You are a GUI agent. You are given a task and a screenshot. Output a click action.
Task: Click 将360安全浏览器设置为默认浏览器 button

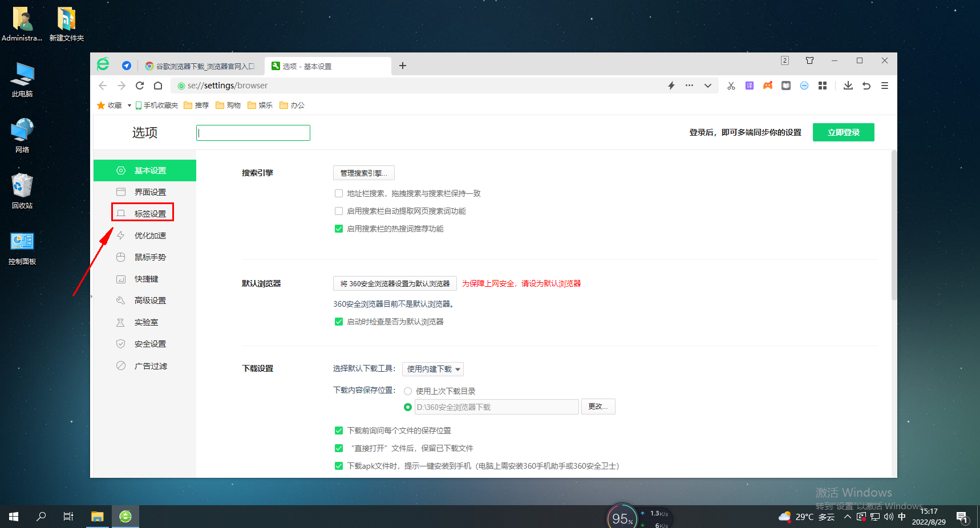click(x=395, y=283)
